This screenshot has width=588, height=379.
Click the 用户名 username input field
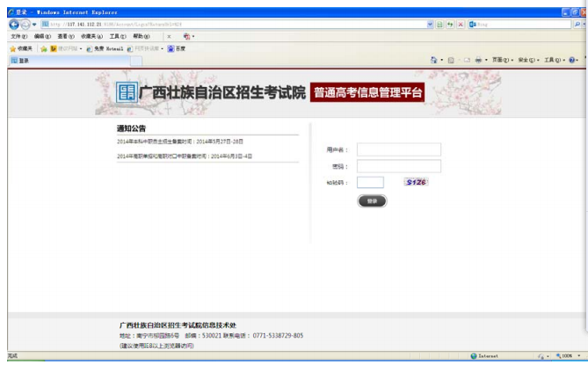point(398,149)
